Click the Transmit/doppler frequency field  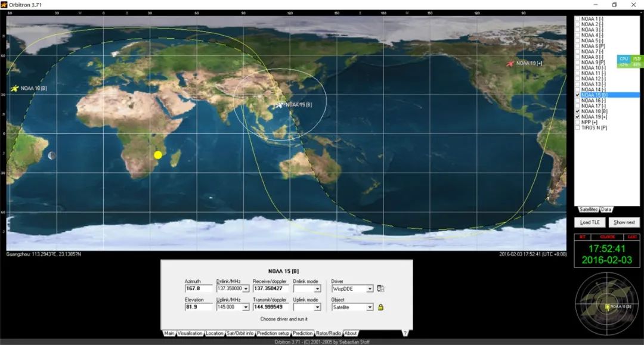point(271,307)
